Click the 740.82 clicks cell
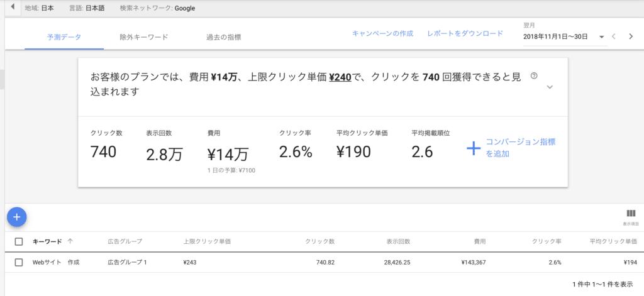Viewport: 644px width, 296px height. coord(325,262)
